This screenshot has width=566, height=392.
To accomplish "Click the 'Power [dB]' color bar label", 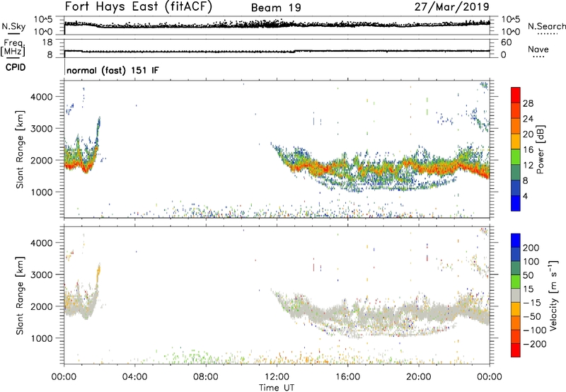I will (540, 150).
